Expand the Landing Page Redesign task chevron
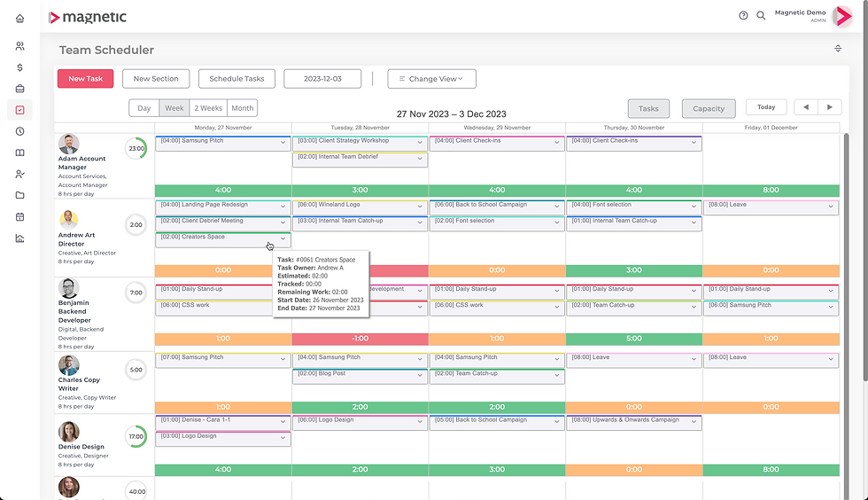The height and width of the screenshot is (500, 868). click(x=283, y=207)
